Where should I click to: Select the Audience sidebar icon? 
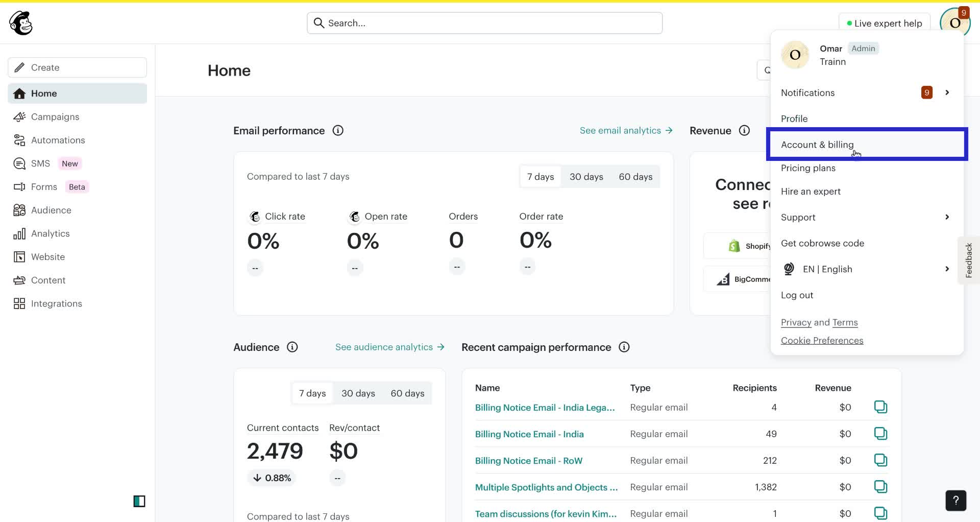tap(19, 210)
